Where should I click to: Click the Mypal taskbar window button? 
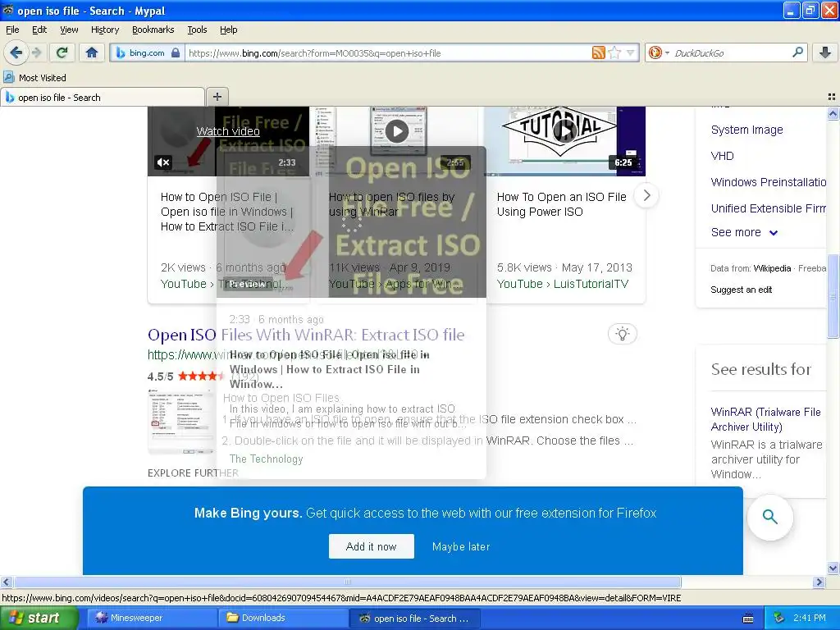(414, 619)
